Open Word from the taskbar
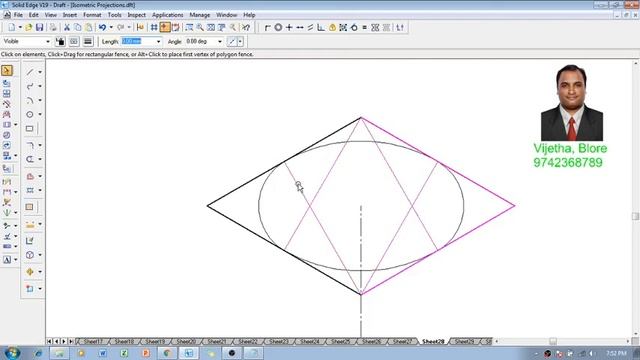Screen dimensions: 640x360 click(102, 353)
